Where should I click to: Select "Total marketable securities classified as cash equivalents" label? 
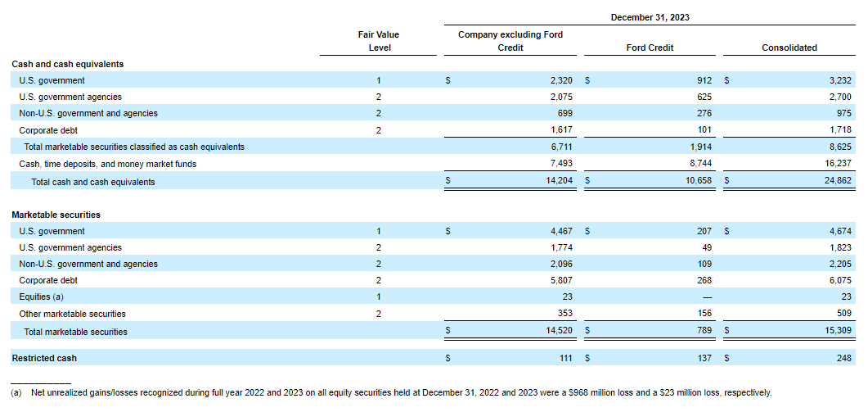[x=134, y=147]
